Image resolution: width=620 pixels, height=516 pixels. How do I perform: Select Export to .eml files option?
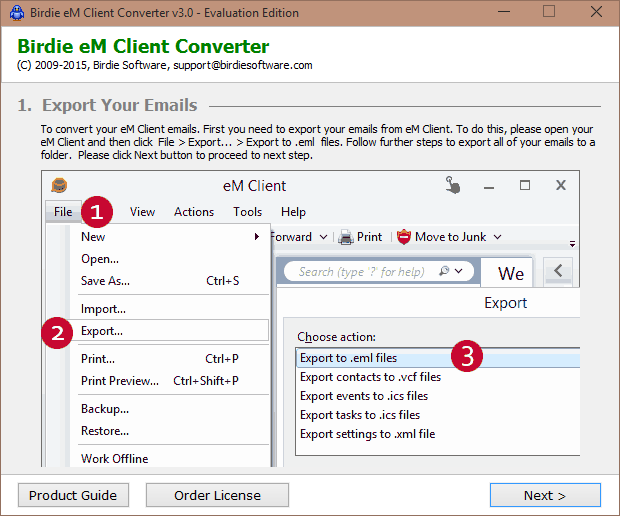(349, 358)
